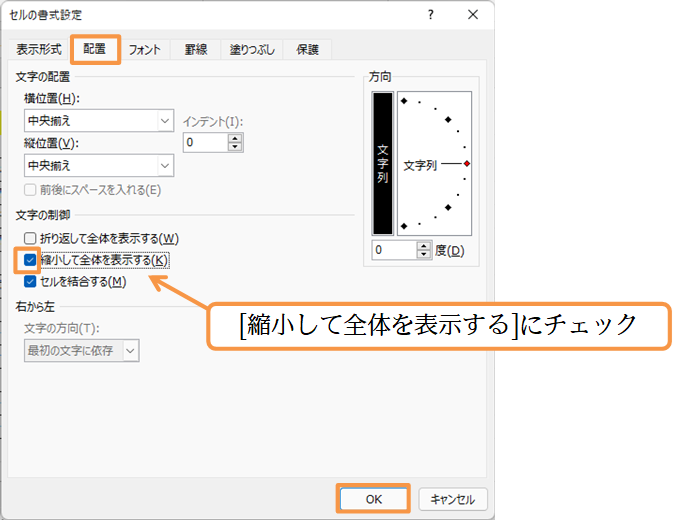
Task: Switch to the 表示形式 tab
Action: click(x=39, y=49)
